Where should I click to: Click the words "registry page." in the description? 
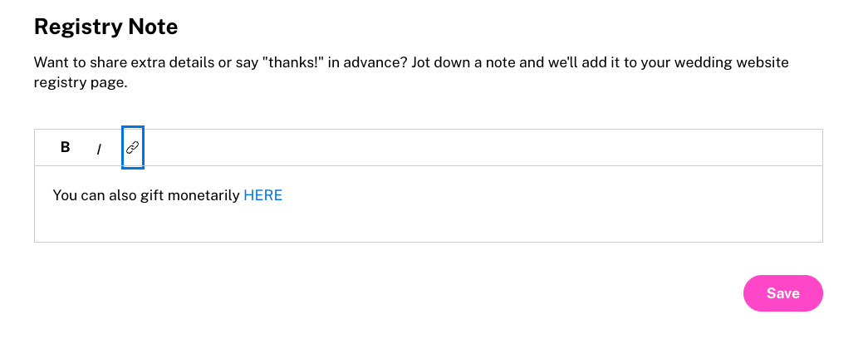click(x=81, y=83)
